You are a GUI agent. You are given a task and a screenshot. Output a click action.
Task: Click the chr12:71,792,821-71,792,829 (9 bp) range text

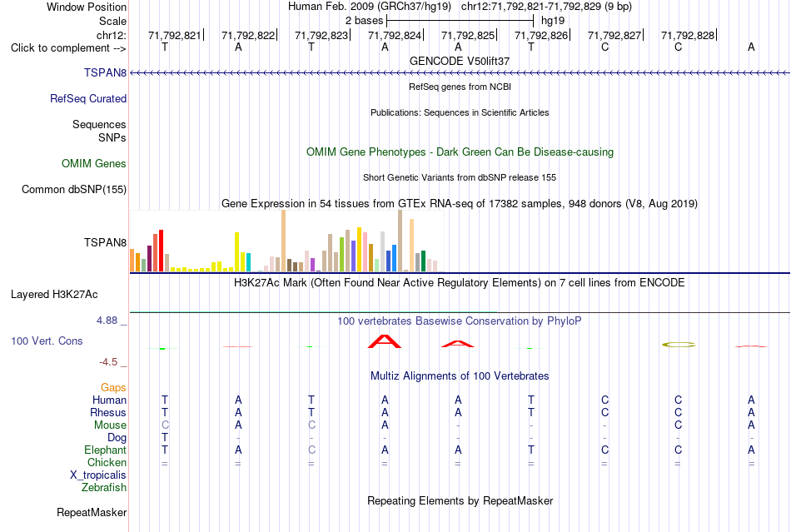pyautogui.click(x=546, y=7)
